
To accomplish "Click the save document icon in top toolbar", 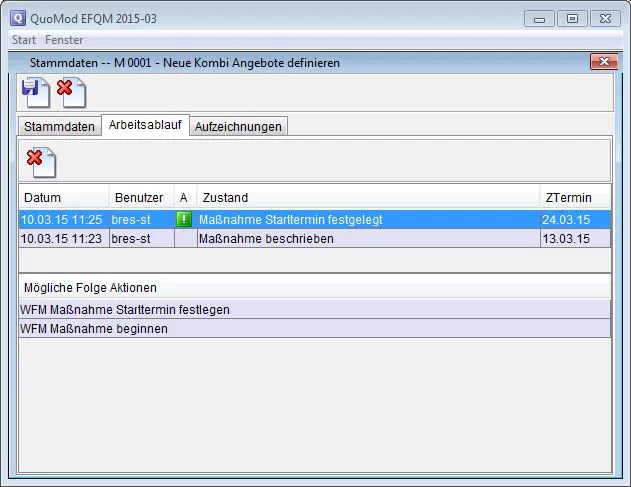I will click(37, 93).
